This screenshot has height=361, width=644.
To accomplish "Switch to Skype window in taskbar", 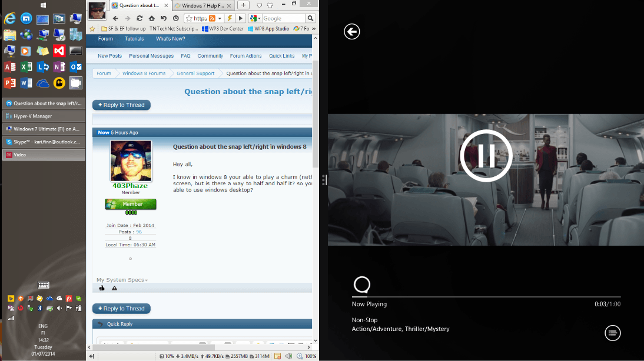I will click(x=44, y=142).
